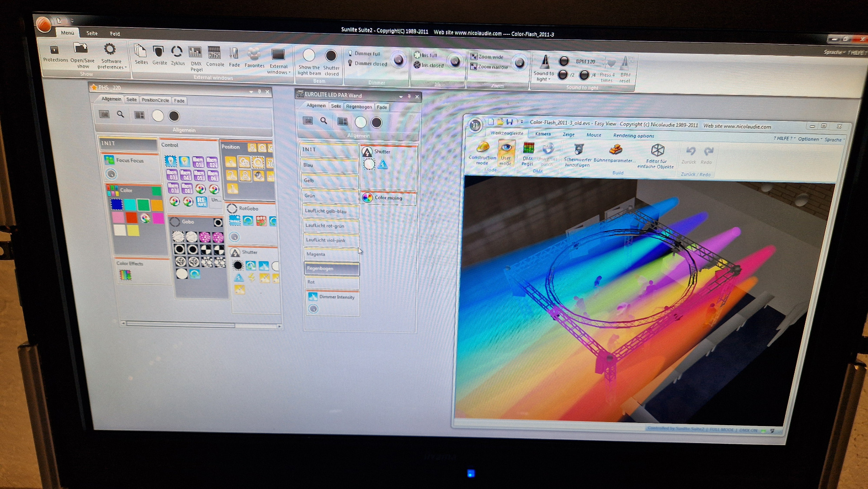Switch to the Kamera tab
This screenshot has height=489, width=868.
point(543,134)
